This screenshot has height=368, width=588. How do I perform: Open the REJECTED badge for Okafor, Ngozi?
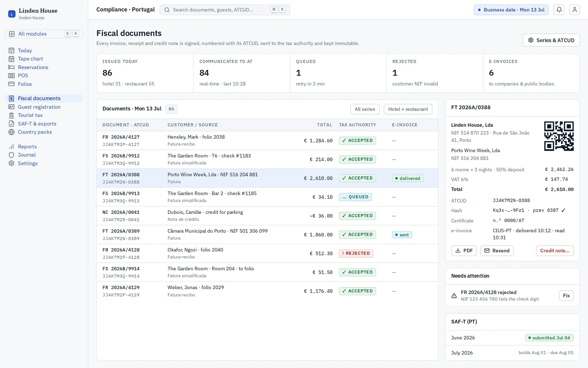tap(356, 253)
